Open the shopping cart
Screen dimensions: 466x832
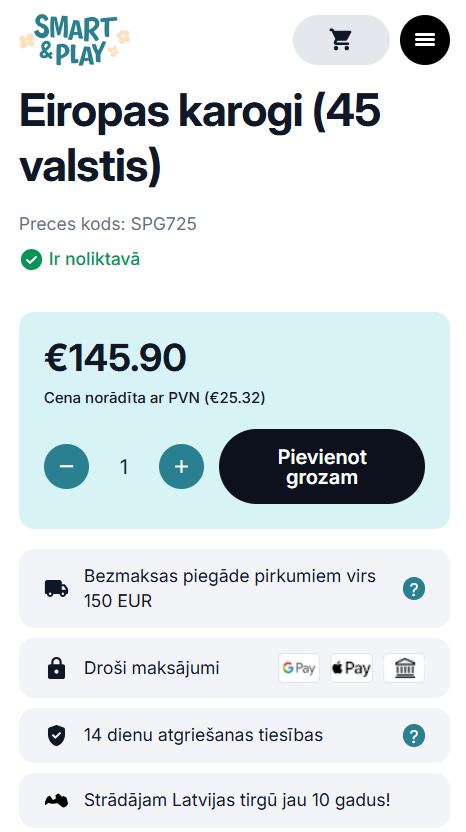coord(341,40)
